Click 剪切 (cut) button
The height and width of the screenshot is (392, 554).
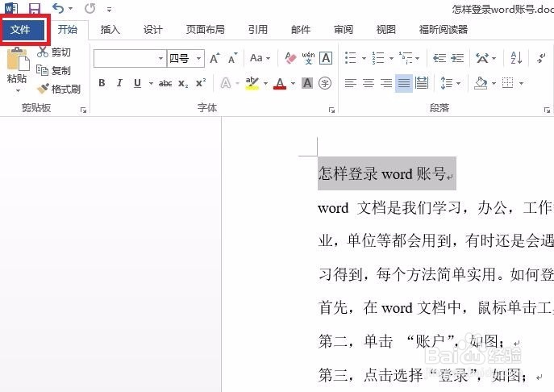(54, 52)
